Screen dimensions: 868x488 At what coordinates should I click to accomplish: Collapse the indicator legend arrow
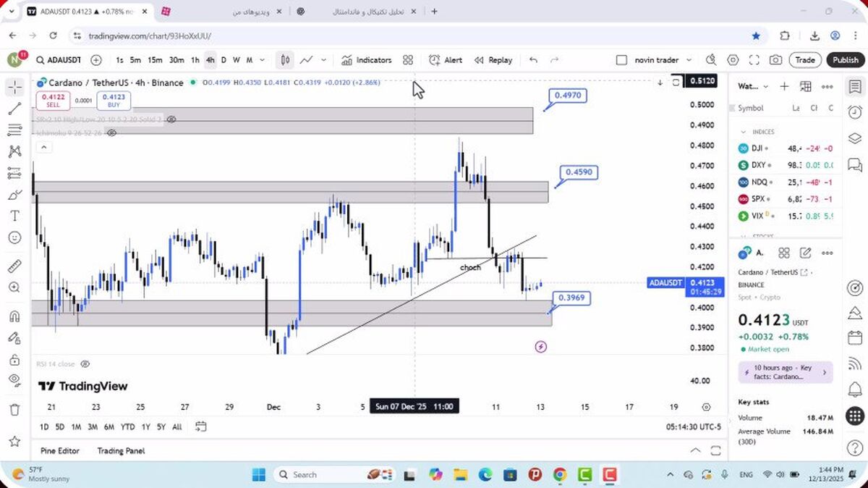tap(43, 148)
